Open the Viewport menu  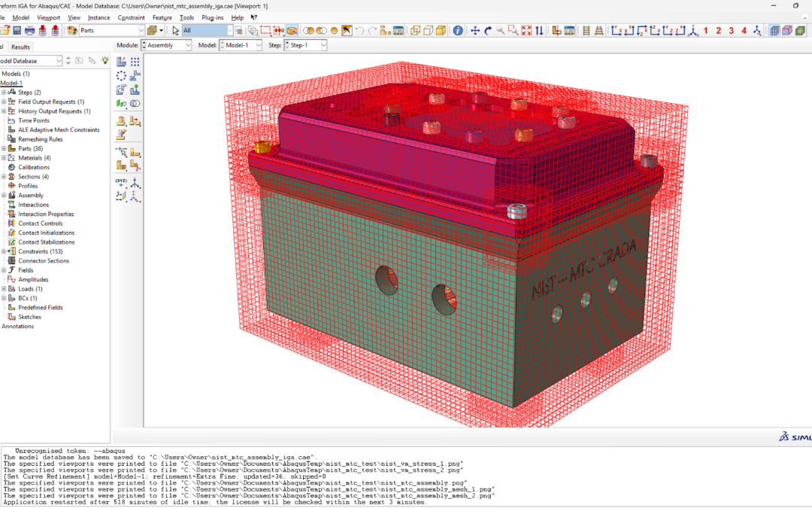coord(49,17)
